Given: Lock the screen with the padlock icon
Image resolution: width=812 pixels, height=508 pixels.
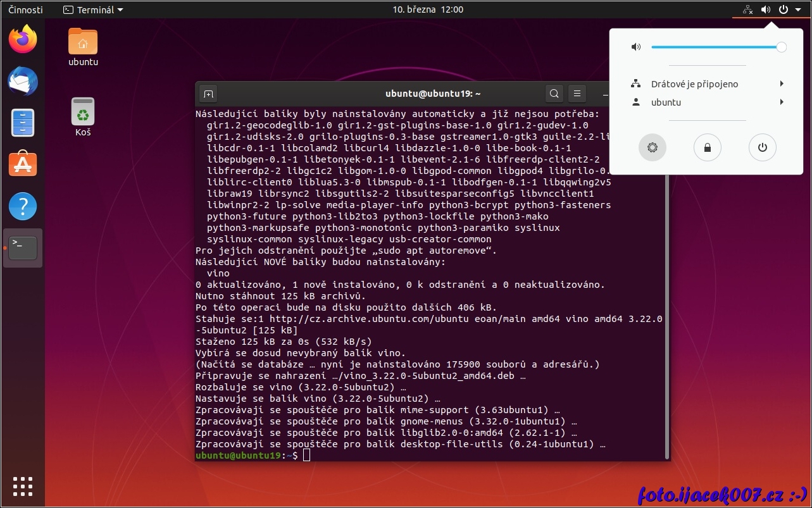Looking at the screenshot, I should [707, 147].
